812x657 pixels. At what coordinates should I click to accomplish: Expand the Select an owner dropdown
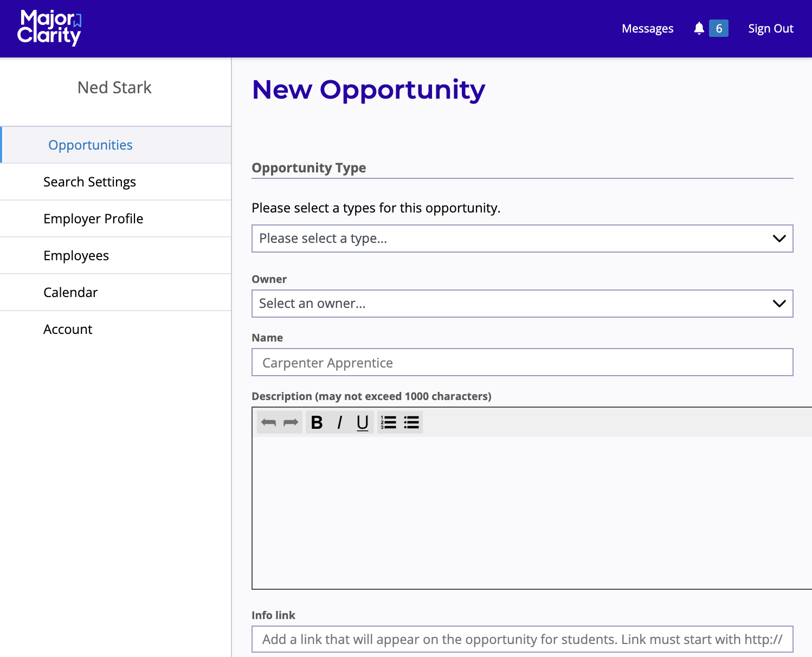(522, 304)
